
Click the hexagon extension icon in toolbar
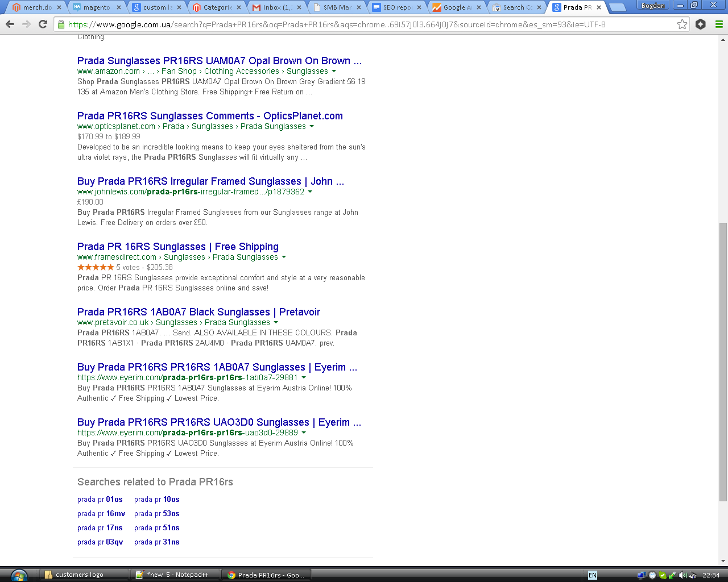701,24
